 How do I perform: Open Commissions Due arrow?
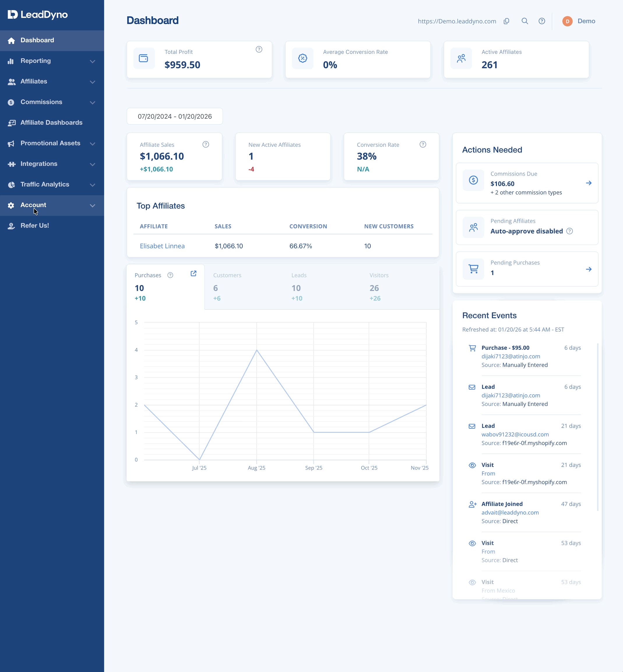[x=589, y=183]
